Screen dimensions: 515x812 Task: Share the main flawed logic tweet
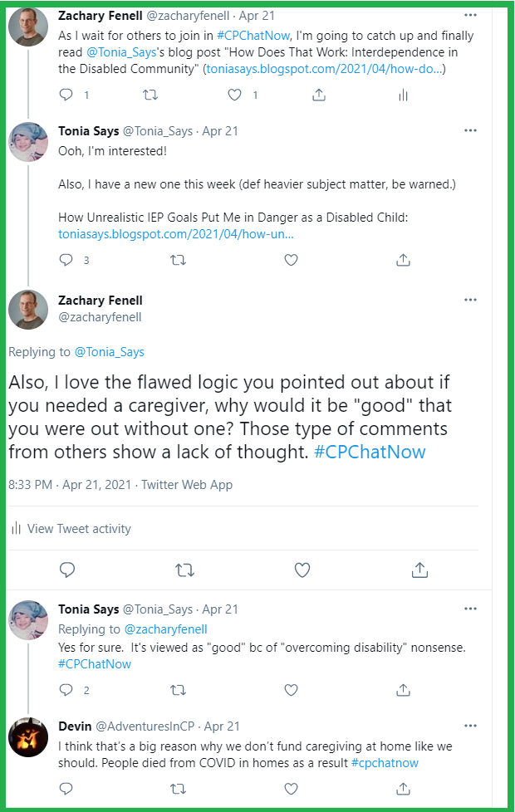pos(419,570)
